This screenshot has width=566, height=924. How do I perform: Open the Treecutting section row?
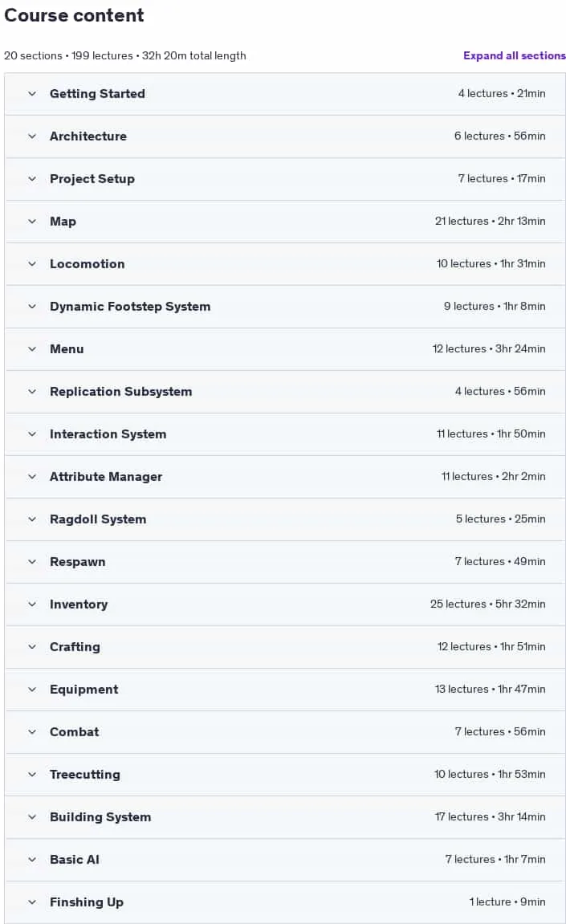[285, 775]
